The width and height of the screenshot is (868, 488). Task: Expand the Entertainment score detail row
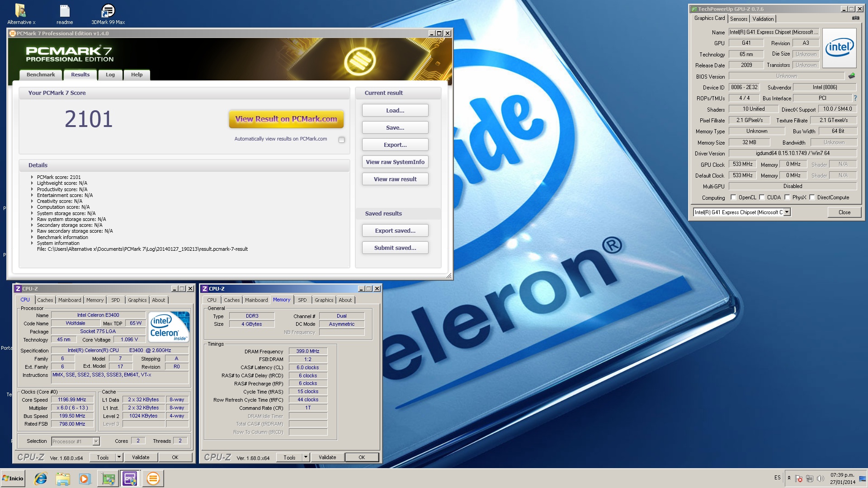pyautogui.click(x=32, y=195)
